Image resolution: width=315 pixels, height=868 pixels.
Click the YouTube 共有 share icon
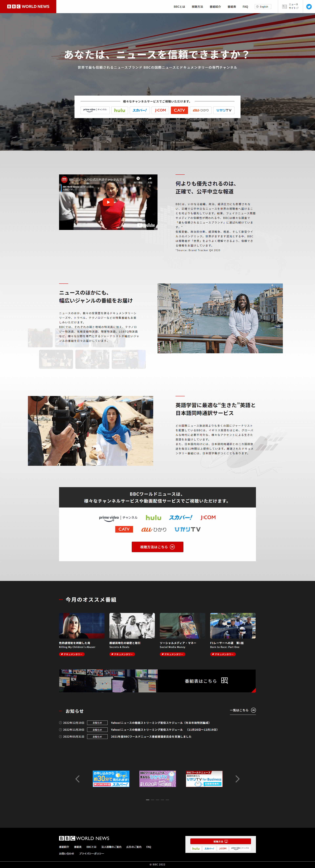(150, 180)
